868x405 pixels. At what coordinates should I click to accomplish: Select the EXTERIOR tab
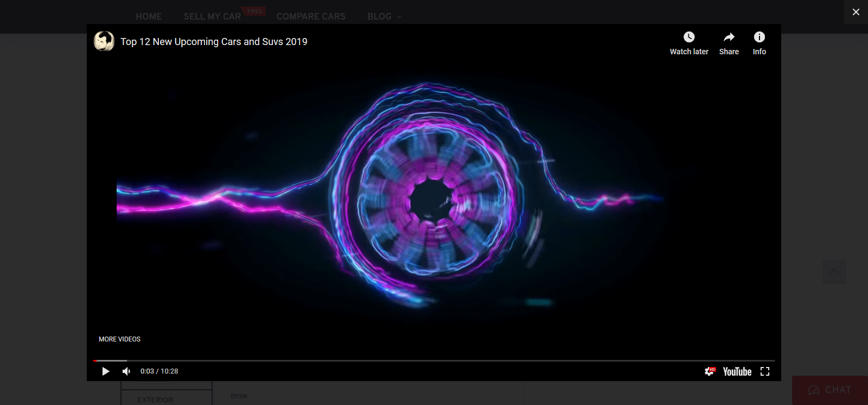(x=156, y=400)
